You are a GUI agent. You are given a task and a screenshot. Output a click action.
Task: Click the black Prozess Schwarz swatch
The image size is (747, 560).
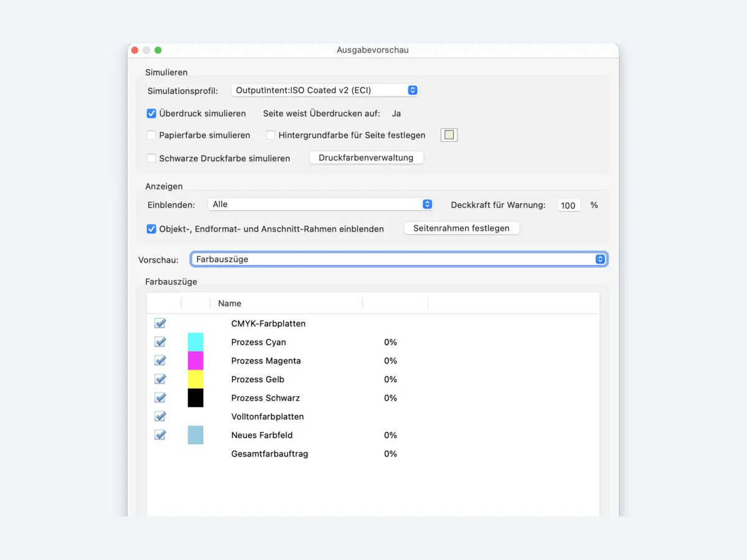coord(195,398)
